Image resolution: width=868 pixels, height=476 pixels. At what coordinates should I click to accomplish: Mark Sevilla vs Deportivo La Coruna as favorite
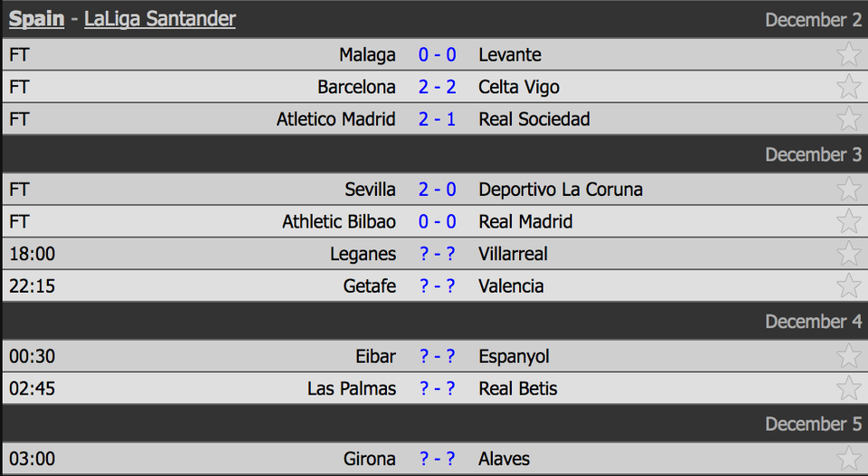coord(848,189)
